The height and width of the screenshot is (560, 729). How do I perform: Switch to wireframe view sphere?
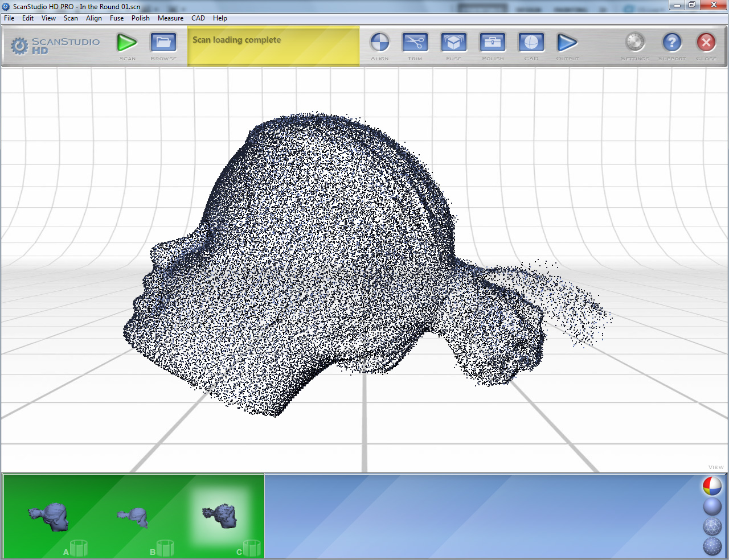coord(712,526)
